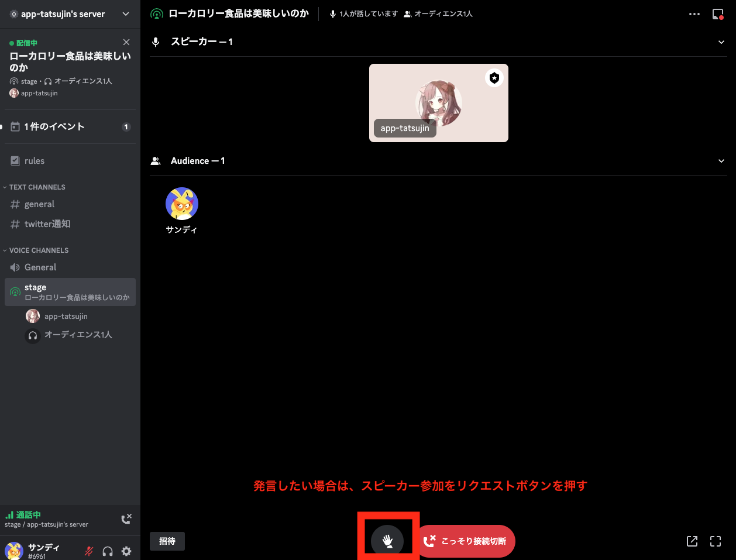Click サンディ's avatar in the audience
This screenshot has height=560, width=736.
tap(181, 203)
